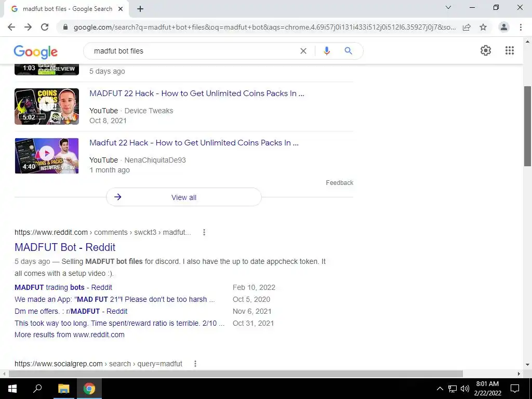Click the reddit.com breadcrumb URL
This screenshot has height=399, width=532.
point(102,232)
